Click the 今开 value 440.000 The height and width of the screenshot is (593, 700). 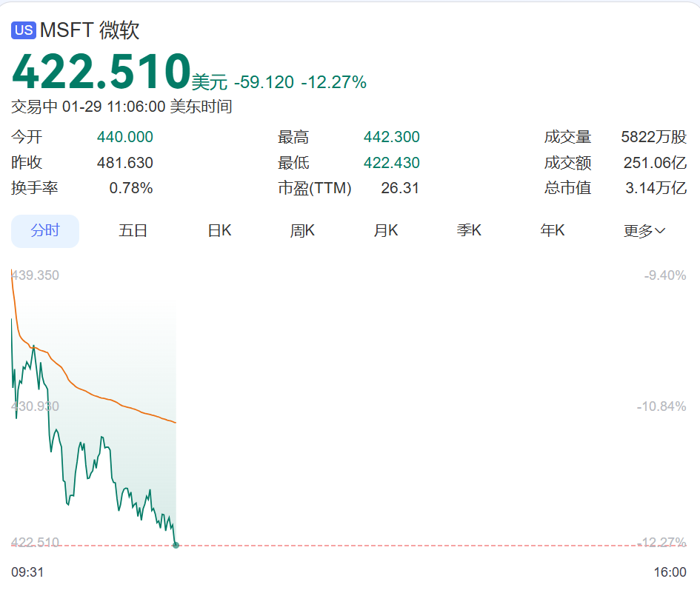click(125, 136)
